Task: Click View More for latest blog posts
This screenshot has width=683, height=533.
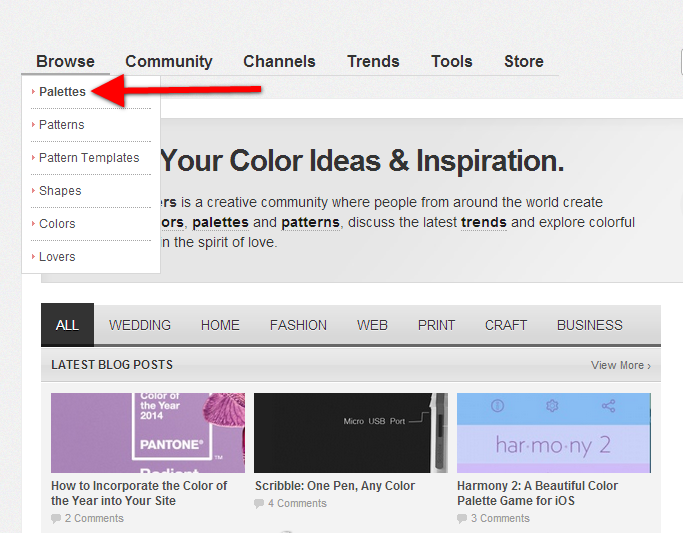Action: [x=620, y=366]
